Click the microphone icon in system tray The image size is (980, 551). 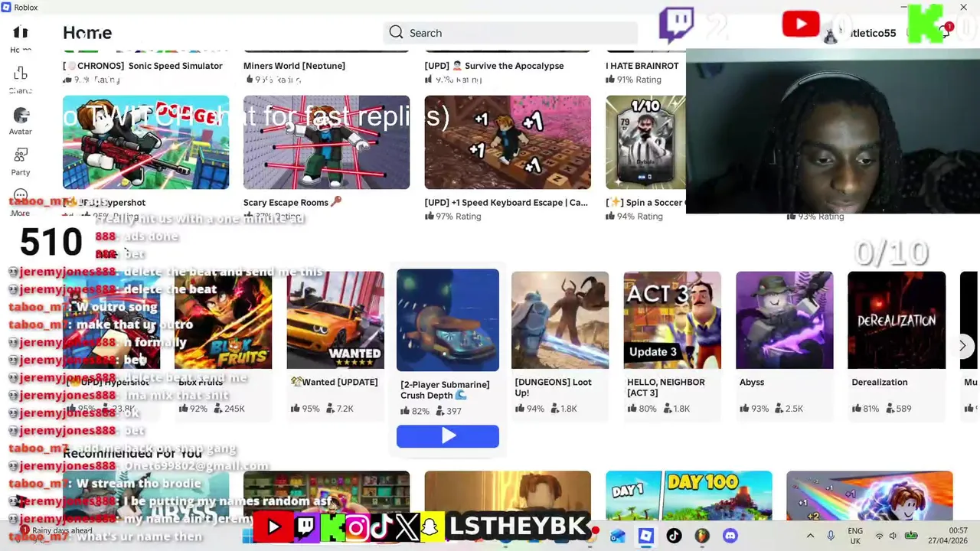coord(831,536)
